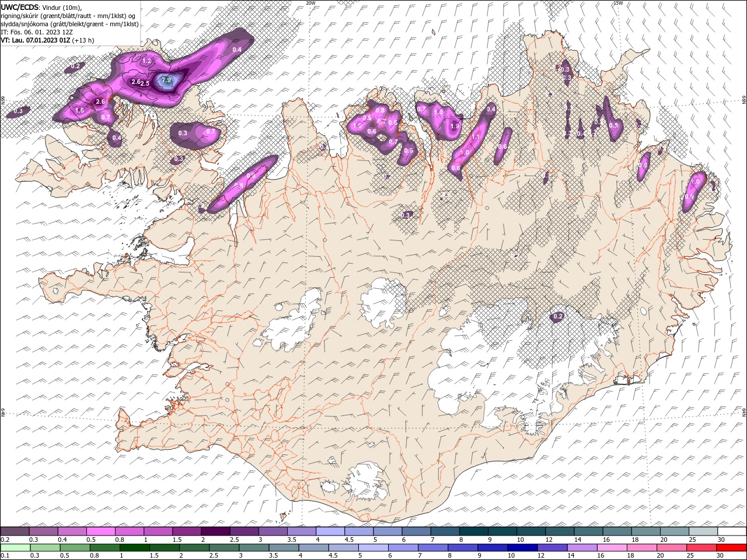Pick the light lavender swatch starting at 4 on the upper scale

click(x=330, y=531)
